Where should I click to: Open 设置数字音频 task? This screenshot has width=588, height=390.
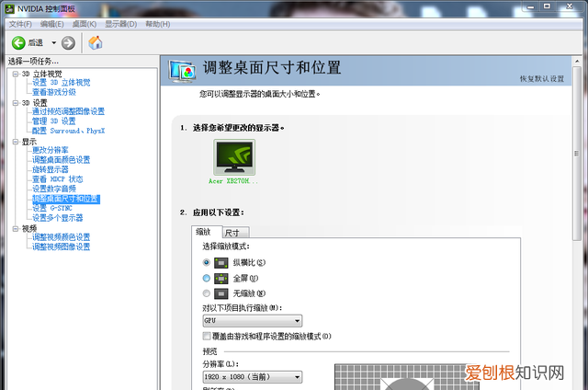(54, 189)
